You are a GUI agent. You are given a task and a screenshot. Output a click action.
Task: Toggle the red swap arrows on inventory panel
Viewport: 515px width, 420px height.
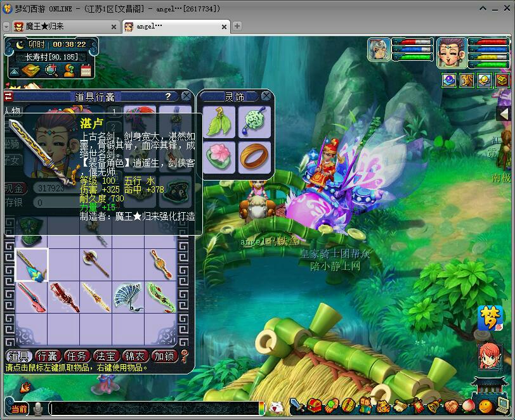click(x=8, y=96)
